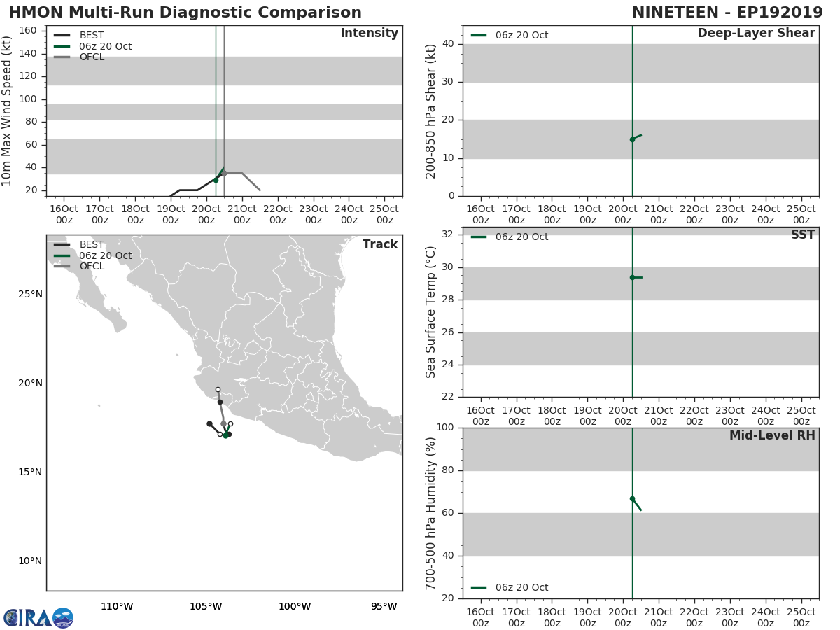Click the Track panel title
The height and width of the screenshot is (630, 840).
[x=380, y=244]
